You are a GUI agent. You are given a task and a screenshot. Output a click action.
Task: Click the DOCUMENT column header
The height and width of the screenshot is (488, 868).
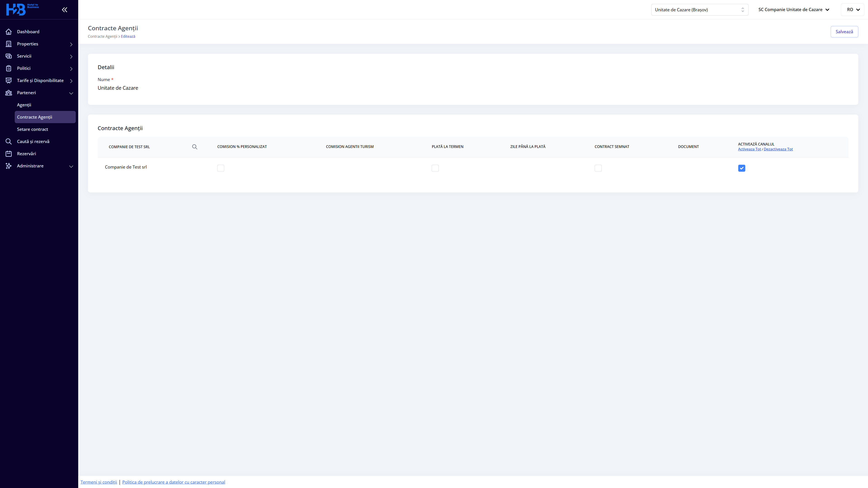(688, 146)
